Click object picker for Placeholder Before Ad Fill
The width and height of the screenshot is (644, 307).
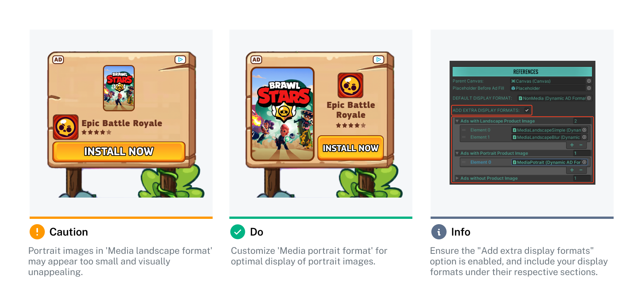click(589, 88)
